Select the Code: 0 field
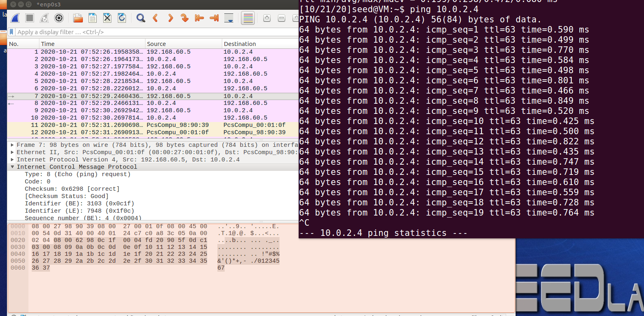644x316 pixels. pyautogui.click(x=37, y=181)
